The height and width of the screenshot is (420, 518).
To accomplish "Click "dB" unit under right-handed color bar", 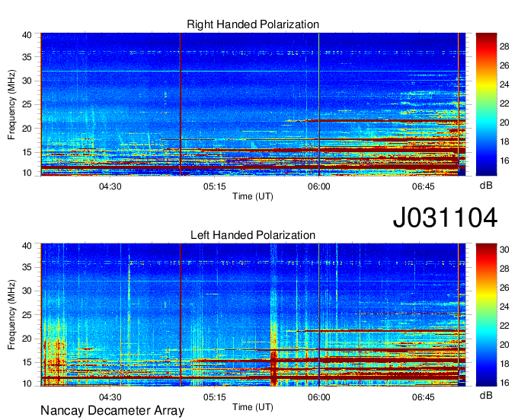I will pyautogui.click(x=486, y=186).
